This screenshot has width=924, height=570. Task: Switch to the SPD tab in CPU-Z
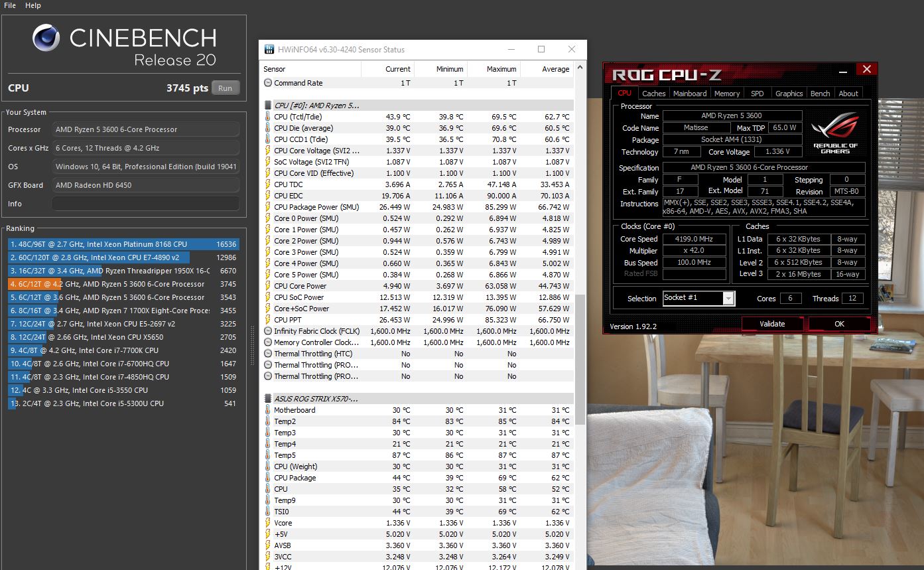[758, 94]
